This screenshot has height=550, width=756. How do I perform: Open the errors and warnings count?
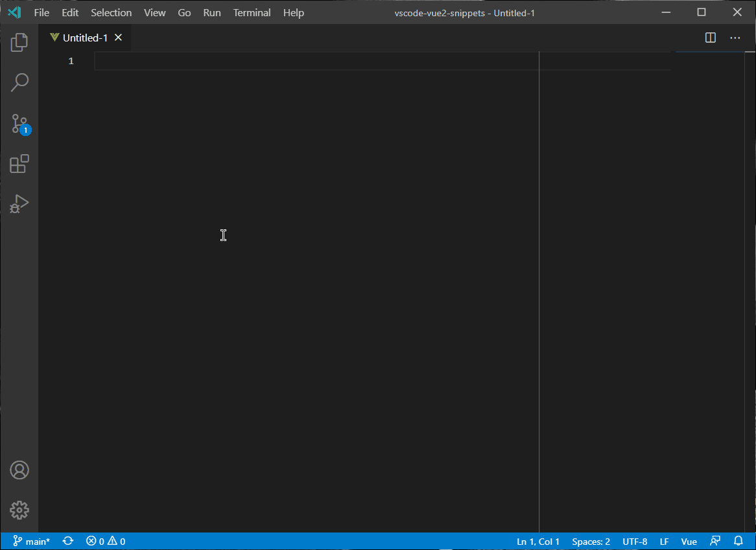pos(106,542)
